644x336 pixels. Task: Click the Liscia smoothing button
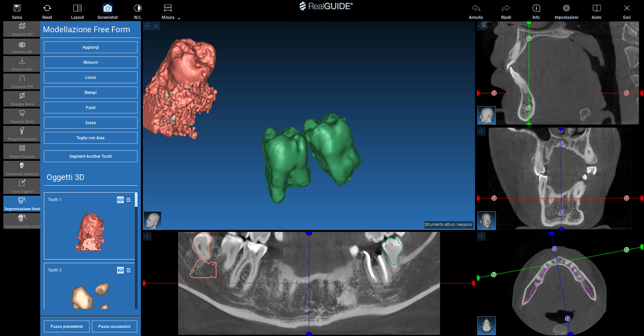click(91, 77)
